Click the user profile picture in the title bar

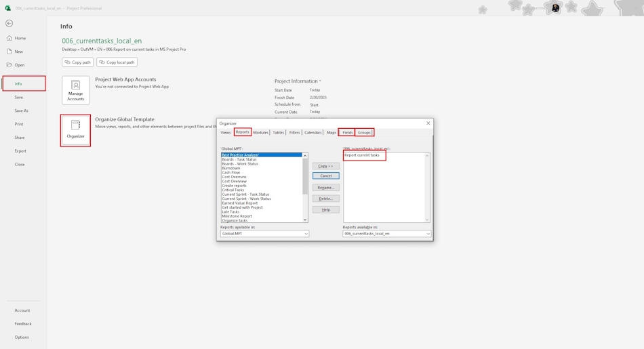tap(555, 8)
